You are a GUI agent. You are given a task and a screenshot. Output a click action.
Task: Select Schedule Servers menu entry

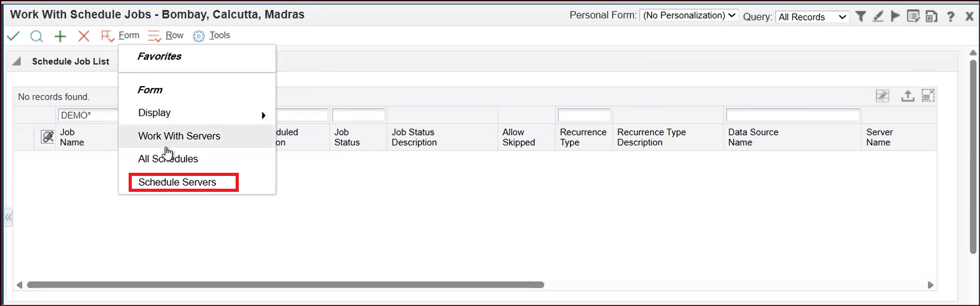tap(177, 182)
